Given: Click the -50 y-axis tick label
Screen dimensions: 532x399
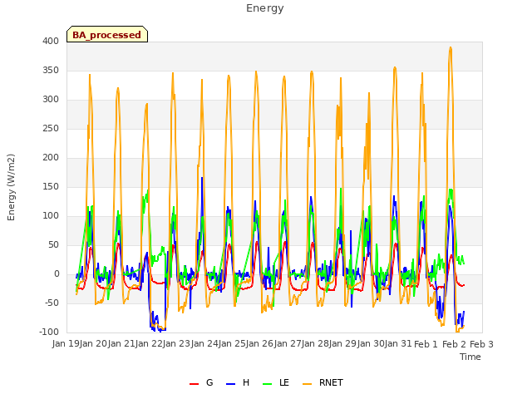Looking at the screenshot, I should click(x=52, y=303).
